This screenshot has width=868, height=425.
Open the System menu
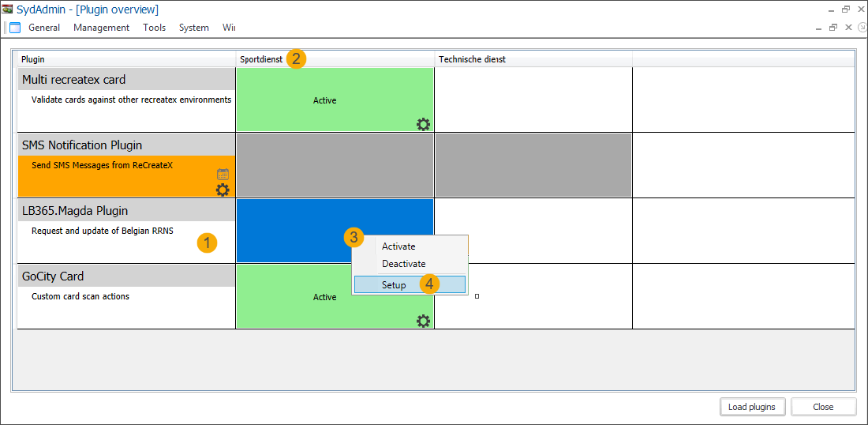(x=193, y=28)
